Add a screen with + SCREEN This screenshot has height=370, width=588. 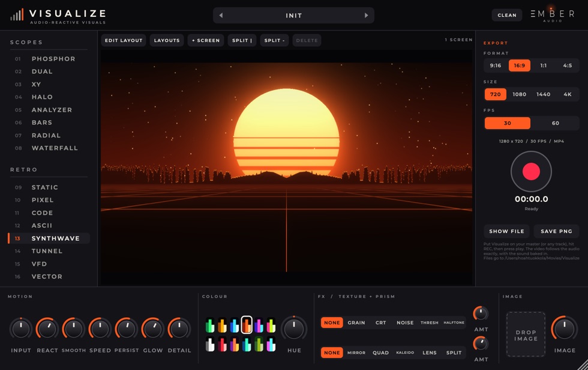coord(206,40)
